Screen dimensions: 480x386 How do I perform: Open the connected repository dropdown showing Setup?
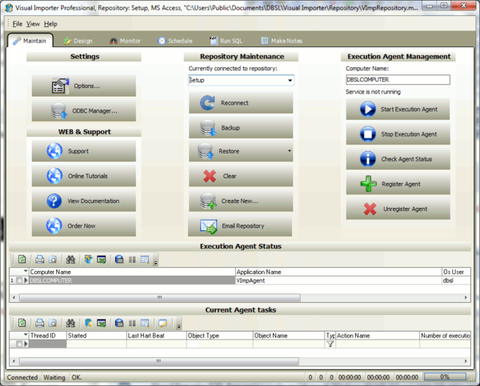(x=241, y=80)
